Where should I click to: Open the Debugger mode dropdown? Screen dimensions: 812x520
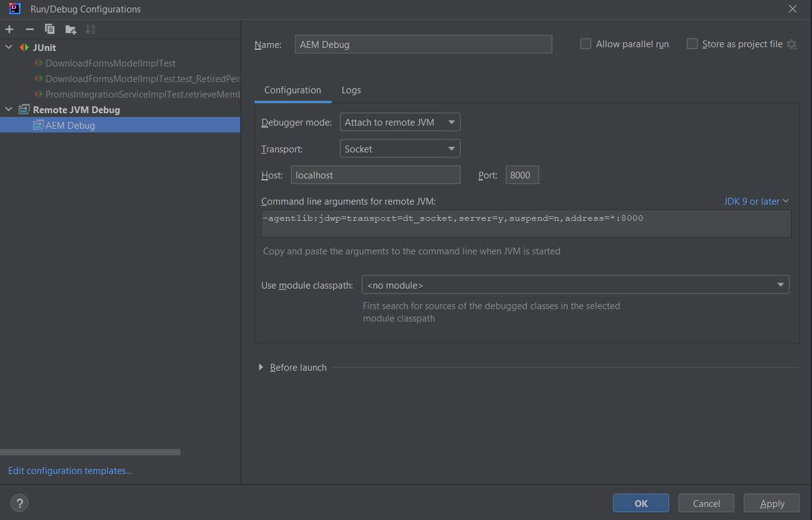pyautogui.click(x=400, y=123)
